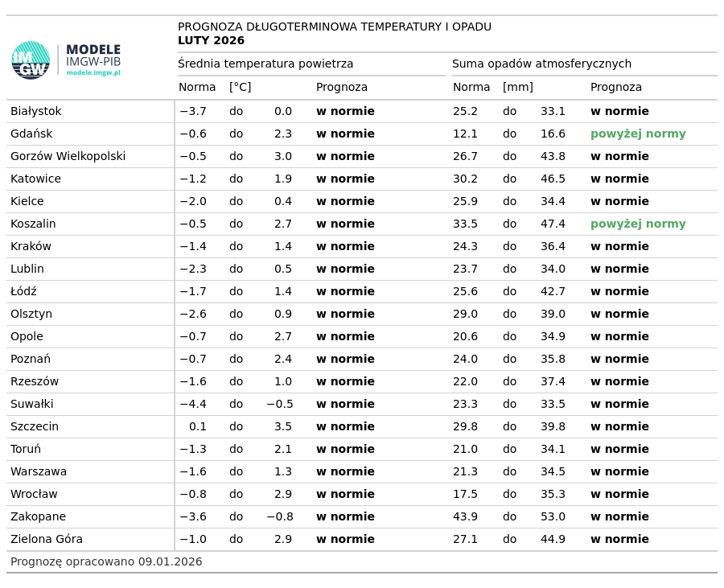Click the Zakopane row label
This screenshot has width=724, height=588.
[x=39, y=517]
